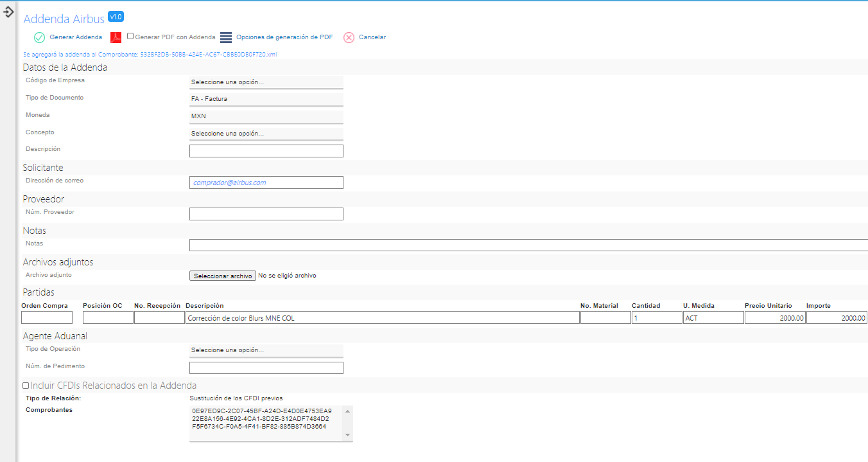Click the Comprobantes list scroll up arrow

coord(348,411)
